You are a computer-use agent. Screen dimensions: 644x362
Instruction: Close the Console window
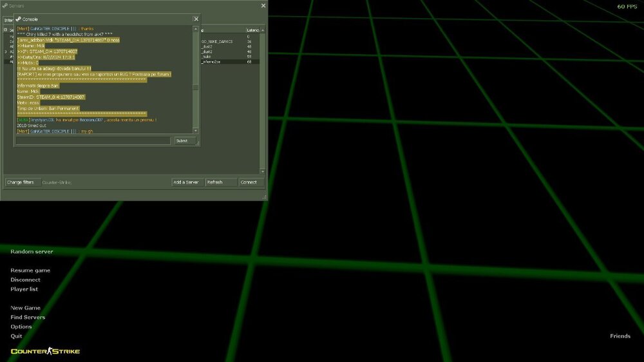[x=196, y=19]
